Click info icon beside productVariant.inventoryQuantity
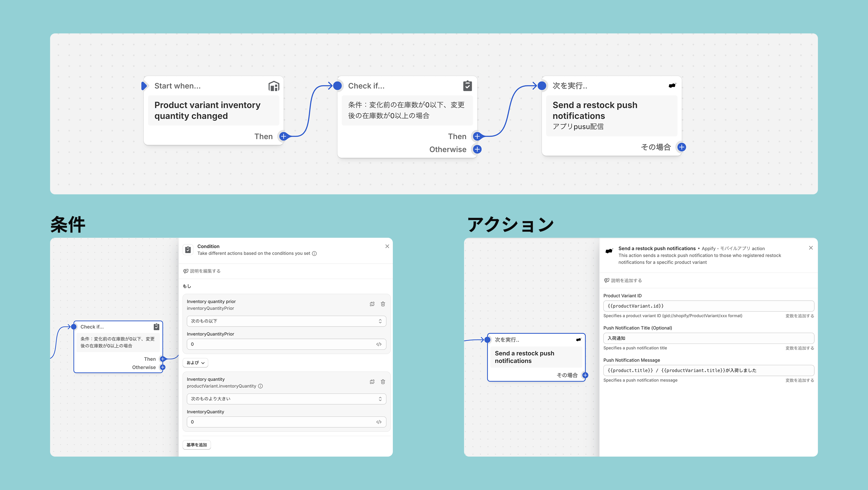868x490 pixels. pyautogui.click(x=260, y=386)
